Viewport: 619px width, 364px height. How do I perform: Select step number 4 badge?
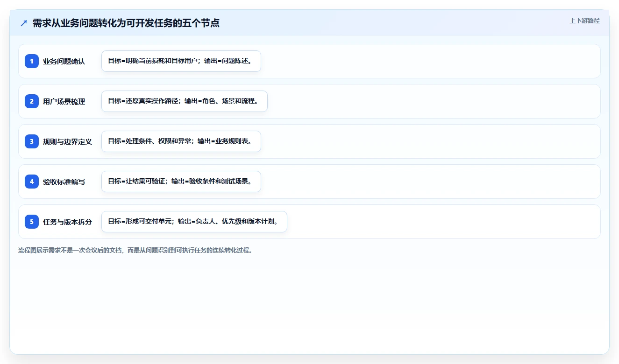click(x=32, y=182)
